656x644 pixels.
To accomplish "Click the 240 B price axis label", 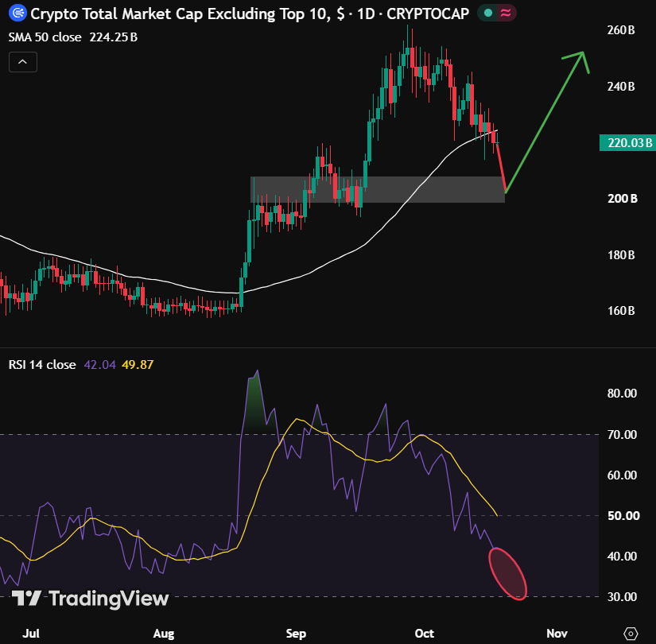I will [x=621, y=87].
